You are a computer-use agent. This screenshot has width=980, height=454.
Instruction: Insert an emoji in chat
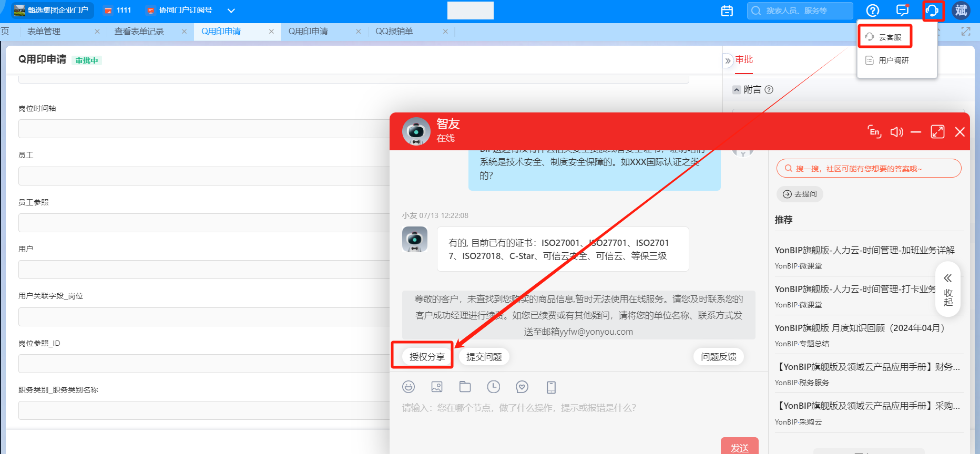click(x=409, y=387)
